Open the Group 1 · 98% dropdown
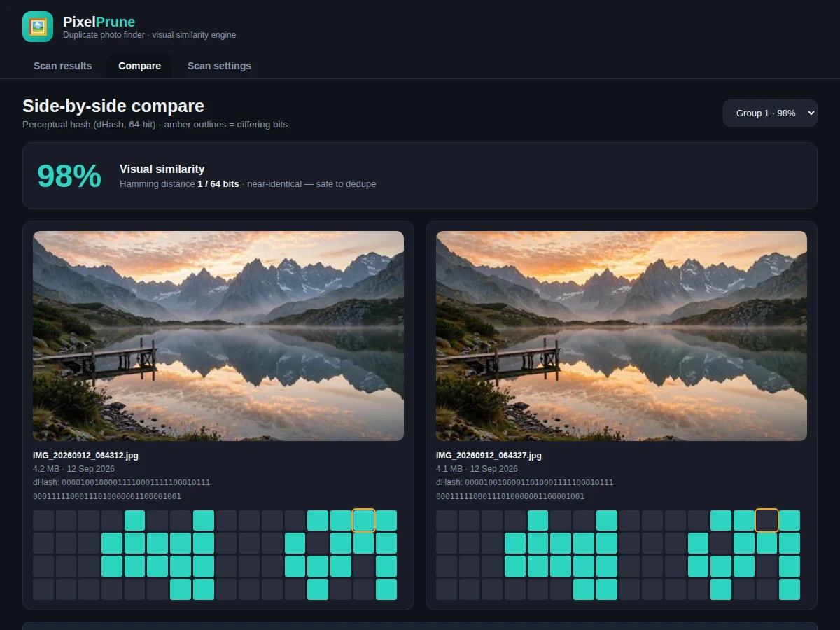 pos(770,113)
